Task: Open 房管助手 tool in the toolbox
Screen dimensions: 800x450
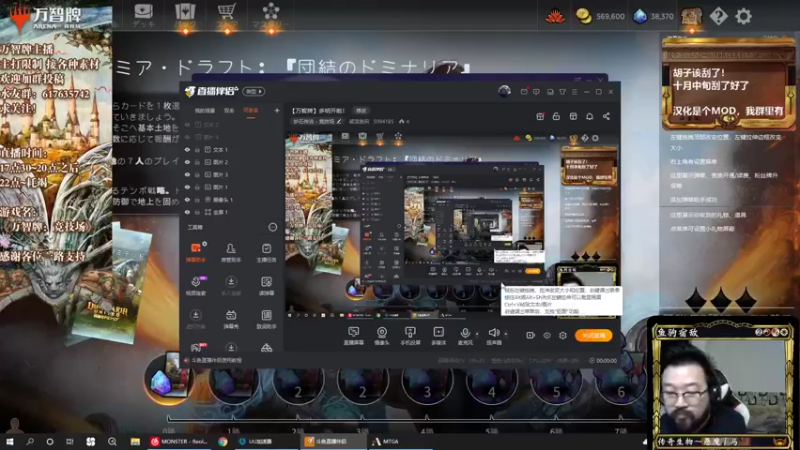Action: click(231, 253)
